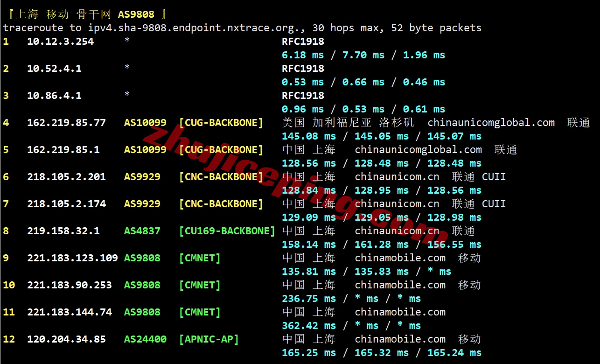Click AS10099 on the 162.219.85.1 row
Screen dimensions: 600x364
coord(145,150)
